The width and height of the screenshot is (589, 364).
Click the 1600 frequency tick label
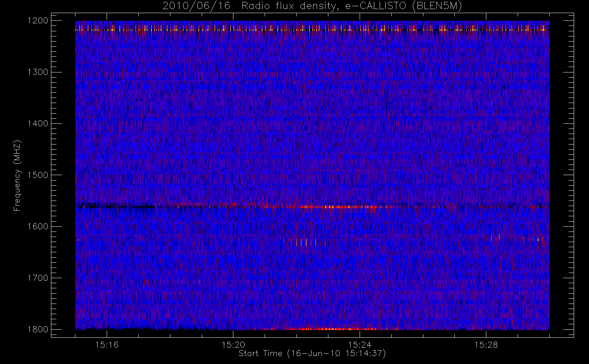click(x=38, y=226)
